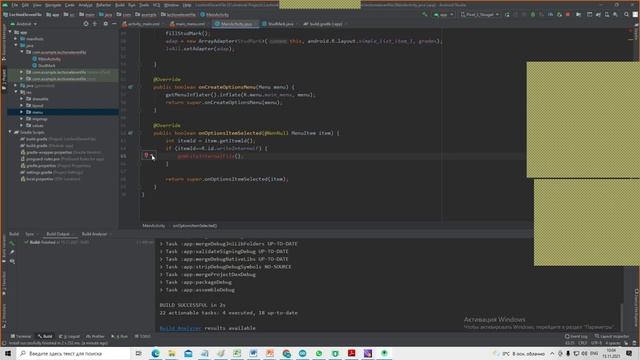This screenshot has width=640, height=360.
Task: Open the Refactor menu
Action: tap(103, 5)
